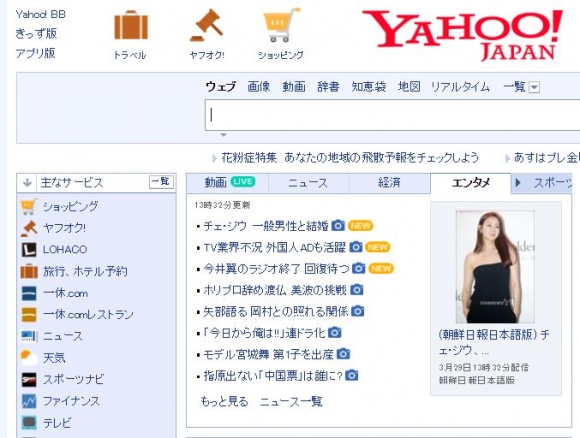Open headline 矢部語る 岡村との照れる関係
Screen dimensions: 580x438
click(x=276, y=311)
